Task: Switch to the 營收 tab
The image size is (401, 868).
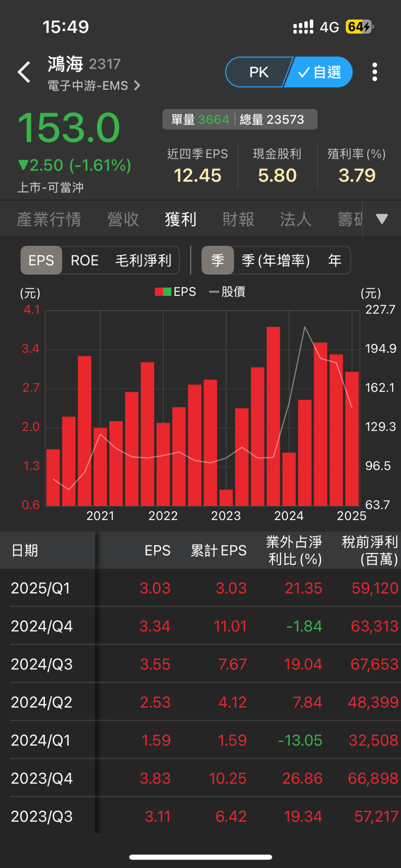Action: tap(123, 219)
